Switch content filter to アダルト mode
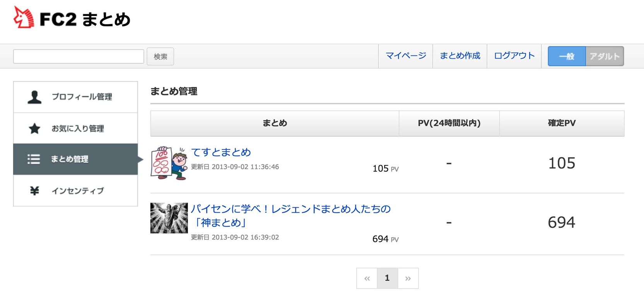 click(605, 56)
